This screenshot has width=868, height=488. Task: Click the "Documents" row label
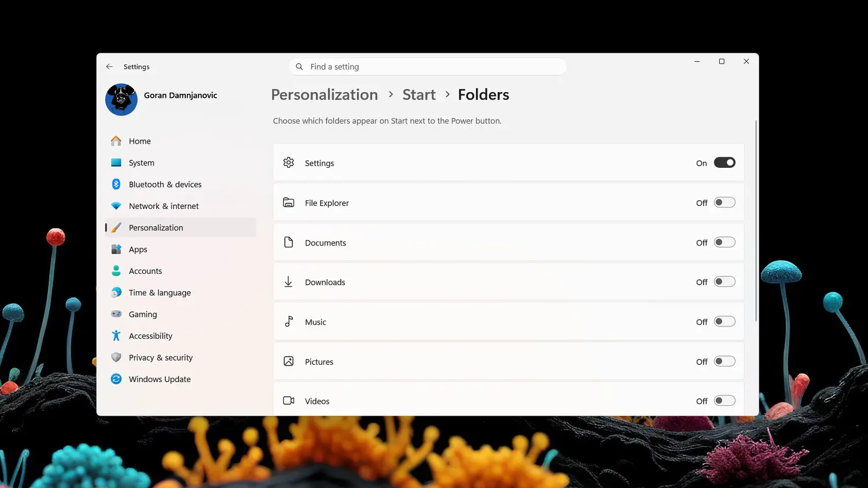coord(325,243)
